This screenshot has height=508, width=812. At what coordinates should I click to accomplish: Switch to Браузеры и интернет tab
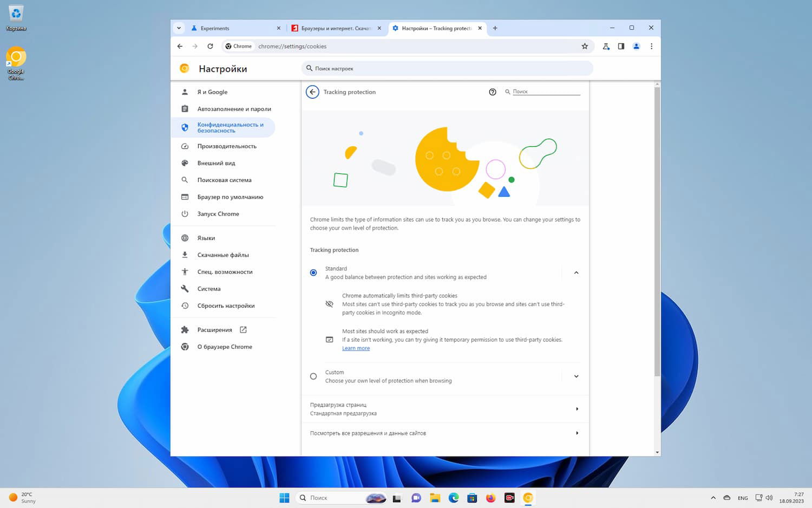point(336,28)
